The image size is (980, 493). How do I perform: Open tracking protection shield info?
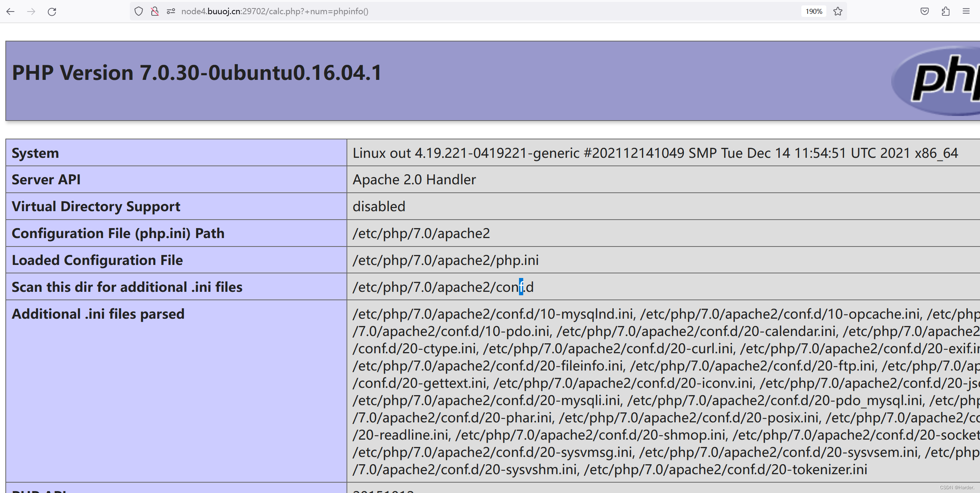point(139,12)
